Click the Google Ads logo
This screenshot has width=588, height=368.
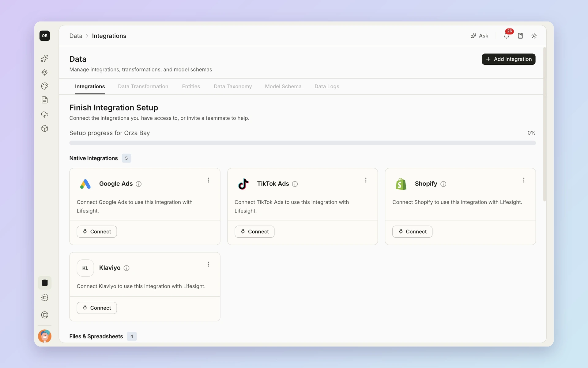85,184
